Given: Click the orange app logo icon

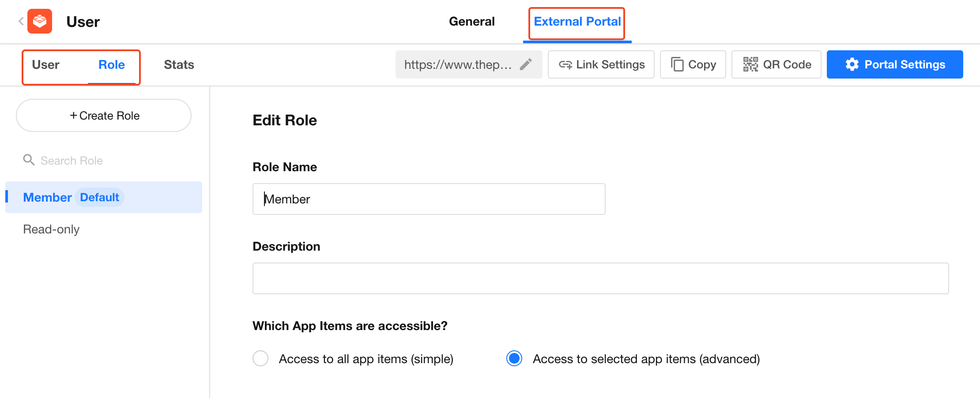Looking at the screenshot, I should pyautogui.click(x=40, y=21).
